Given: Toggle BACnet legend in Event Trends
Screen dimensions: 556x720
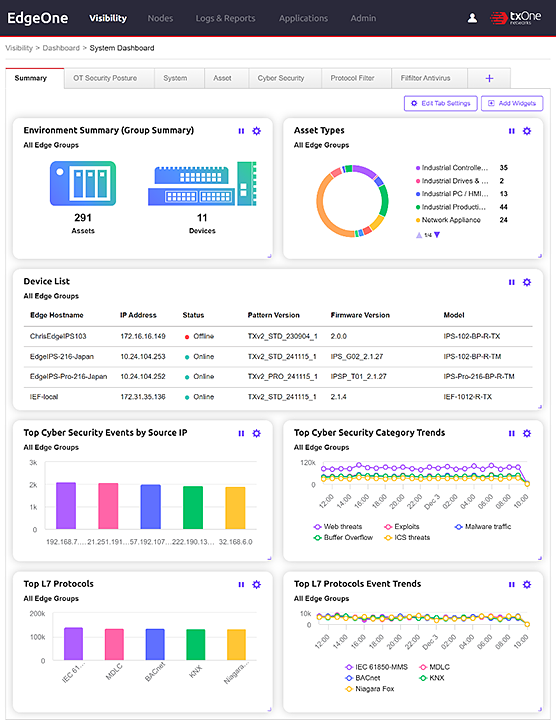Looking at the screenshot, I should [x=363, y=678].
